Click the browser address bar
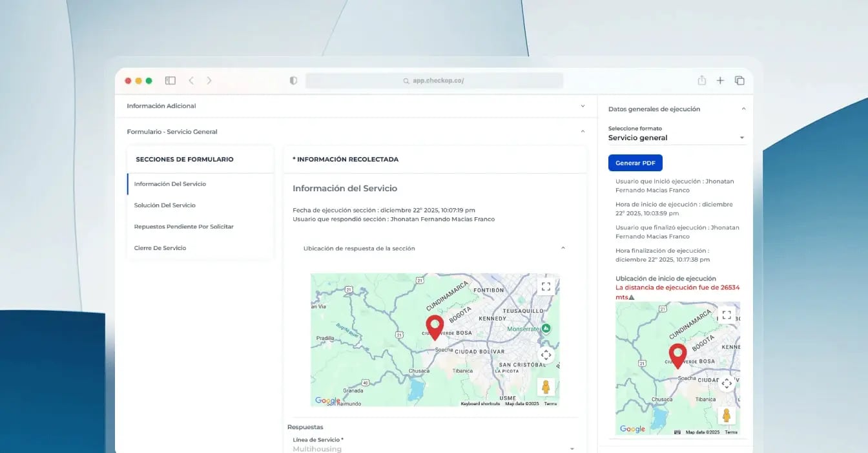Image resolution: width=868 pixels, height=453 pixels. [x=434, y=81]
